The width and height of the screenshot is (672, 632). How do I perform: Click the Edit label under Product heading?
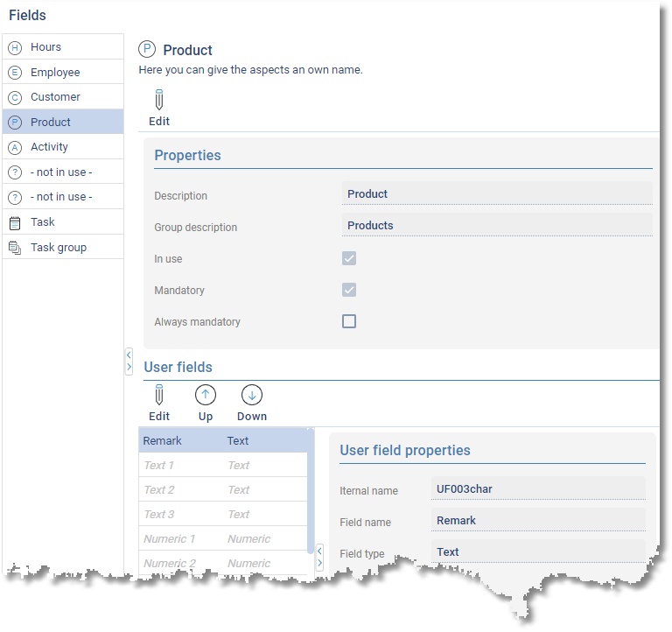click(159, 122)
